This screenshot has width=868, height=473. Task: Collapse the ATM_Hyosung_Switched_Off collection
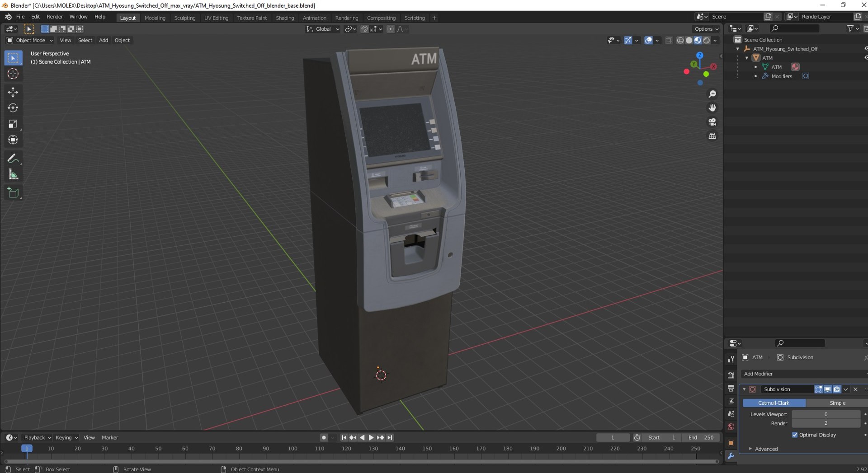(738, 49)
